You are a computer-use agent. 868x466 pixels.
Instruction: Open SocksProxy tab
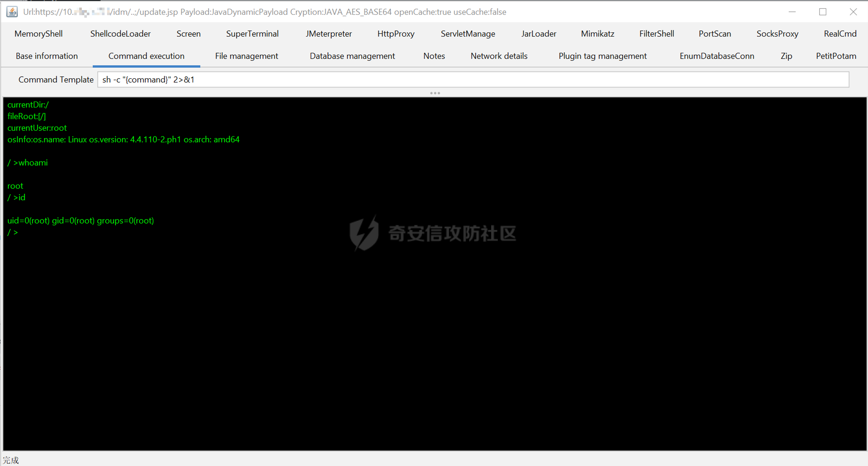[777, 34]
